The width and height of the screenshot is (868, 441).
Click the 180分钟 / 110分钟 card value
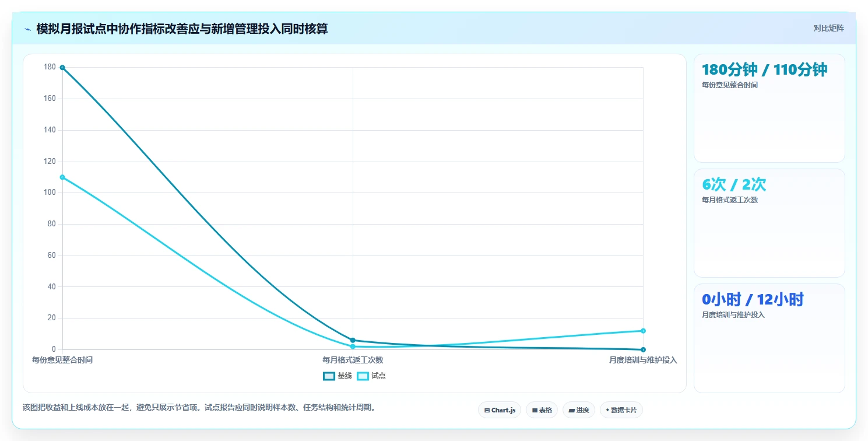[764, 69]
